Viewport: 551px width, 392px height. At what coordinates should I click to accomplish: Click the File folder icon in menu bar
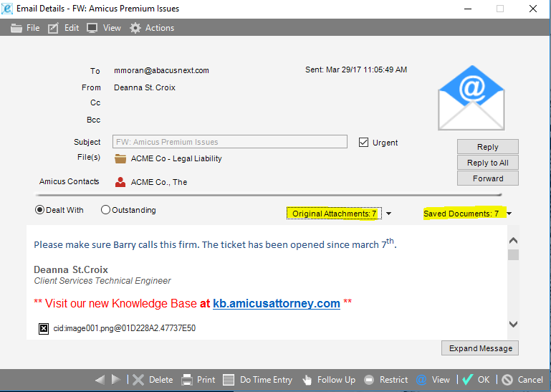(16, 28)
